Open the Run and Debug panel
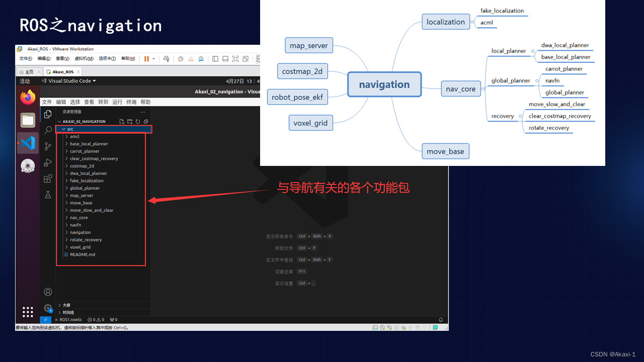Screen dimensions: 644x362 point(48,162)
